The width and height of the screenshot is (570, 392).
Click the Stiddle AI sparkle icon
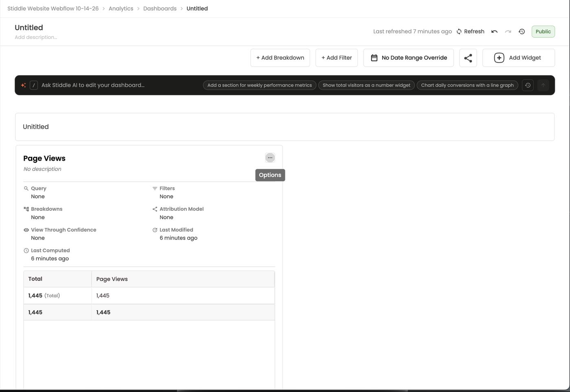23,85
